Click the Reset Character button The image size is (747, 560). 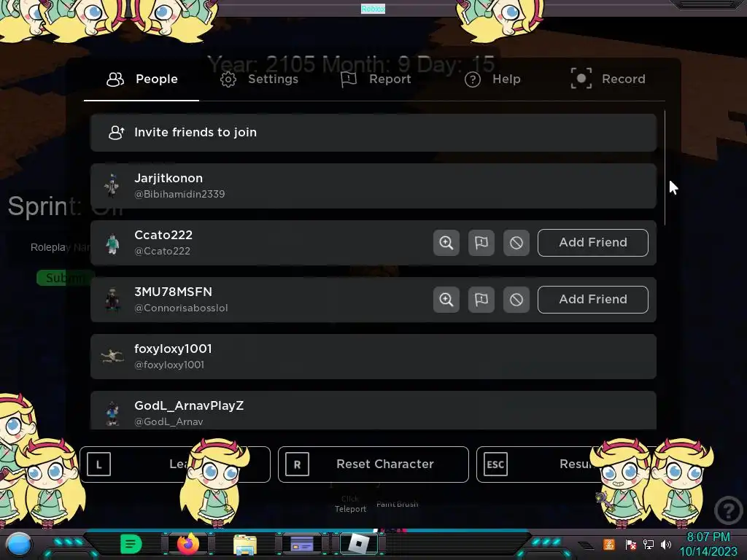[373, 464]
